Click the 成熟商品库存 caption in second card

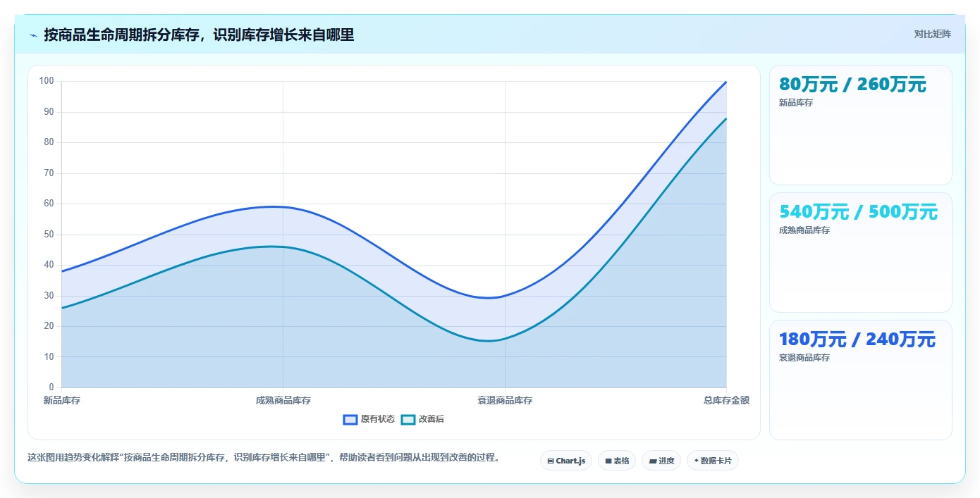coord(804,230)
